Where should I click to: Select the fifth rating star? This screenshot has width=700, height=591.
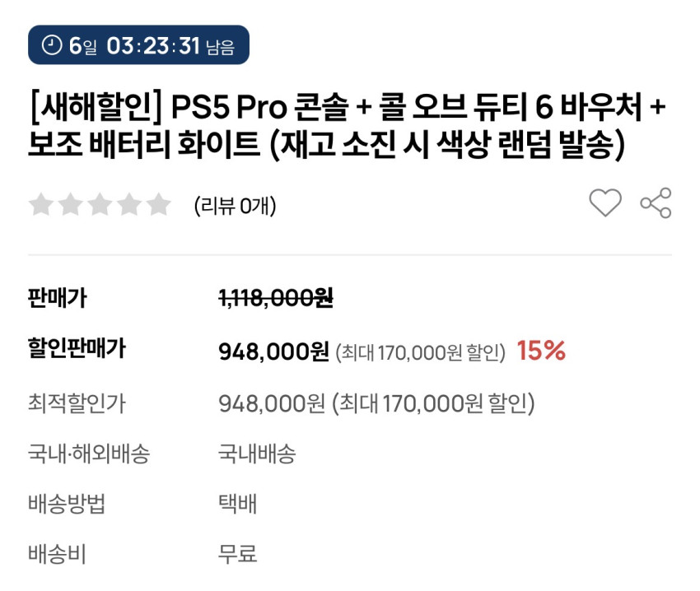tap(158, 204)
